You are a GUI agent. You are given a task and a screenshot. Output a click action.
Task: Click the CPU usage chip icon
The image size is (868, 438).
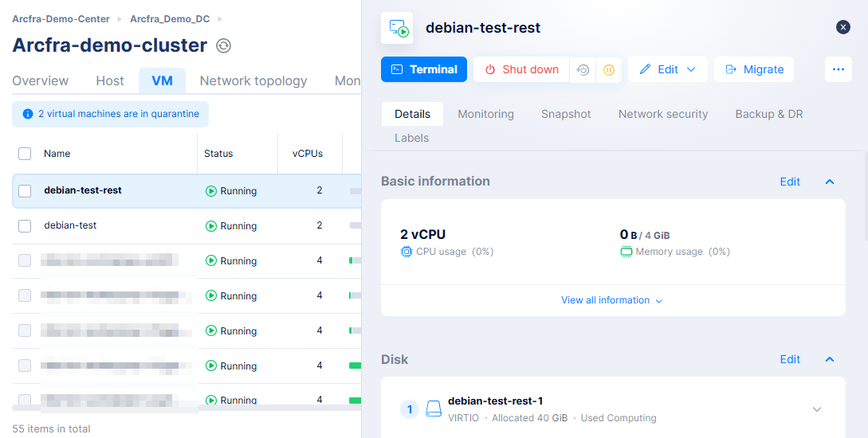click(407, 252)
